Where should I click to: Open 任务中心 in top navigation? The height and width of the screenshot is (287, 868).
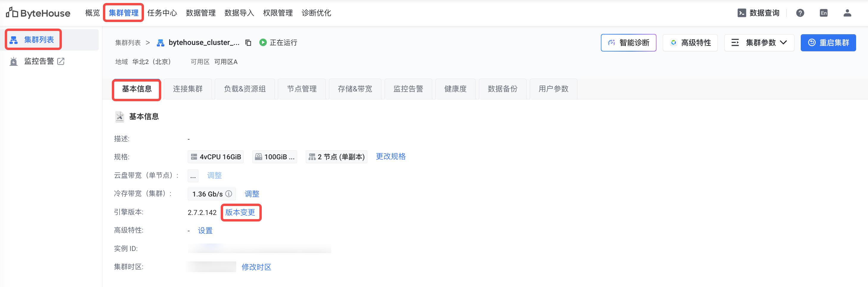(x=162, y=13)
